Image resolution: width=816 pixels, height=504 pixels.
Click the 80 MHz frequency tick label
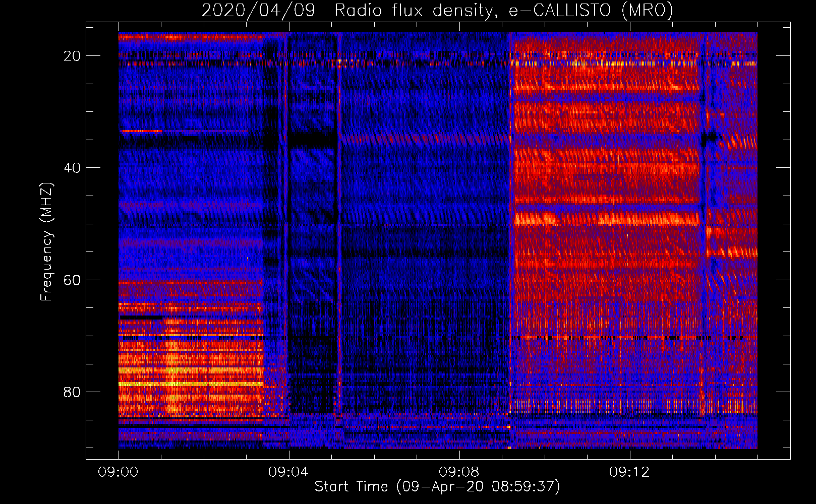72,392
